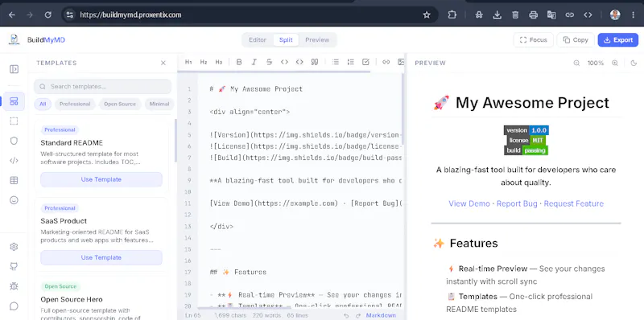Toggle dark mode with the moon icon

(x=634, y=64)
